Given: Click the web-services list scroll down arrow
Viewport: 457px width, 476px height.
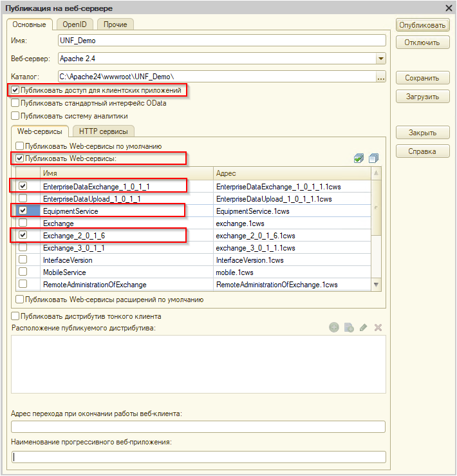Looking at the screenshot, I should coord(377,285).
